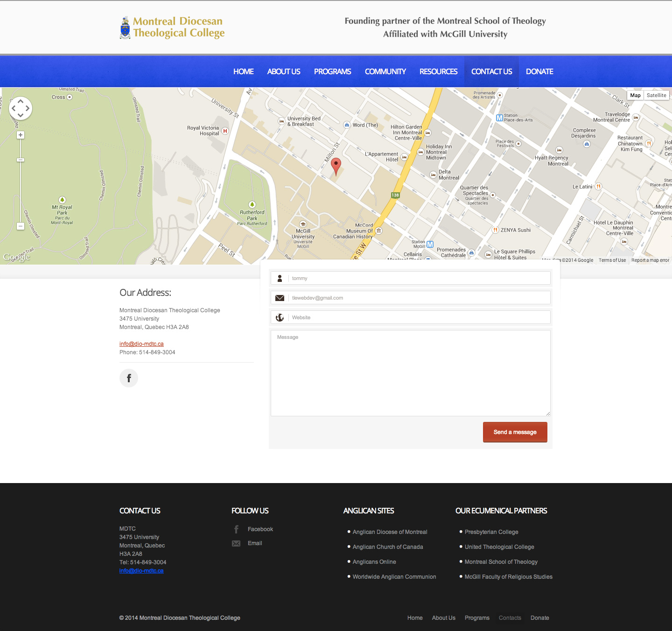Click the map zoom slider handle
Viewport: 672px width, 631px height.
(x=21, y=160)
